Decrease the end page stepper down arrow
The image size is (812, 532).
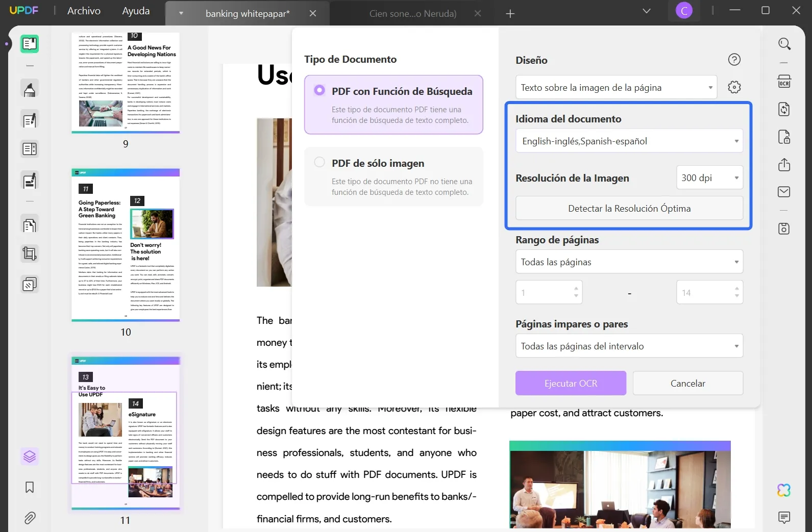click(x=737, y=296)
